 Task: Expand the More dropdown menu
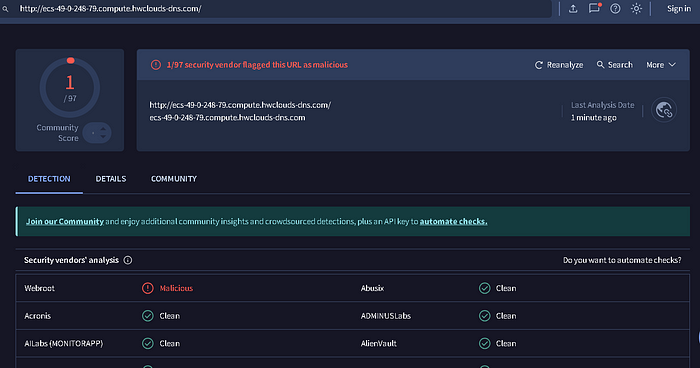pyautogui.click(x=661, y=65)
